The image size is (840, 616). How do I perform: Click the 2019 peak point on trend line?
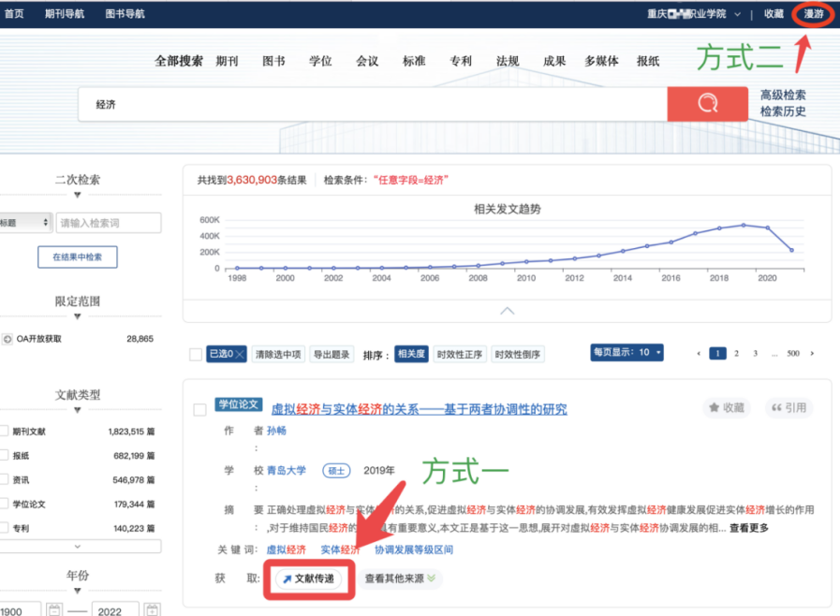point(744,225)
